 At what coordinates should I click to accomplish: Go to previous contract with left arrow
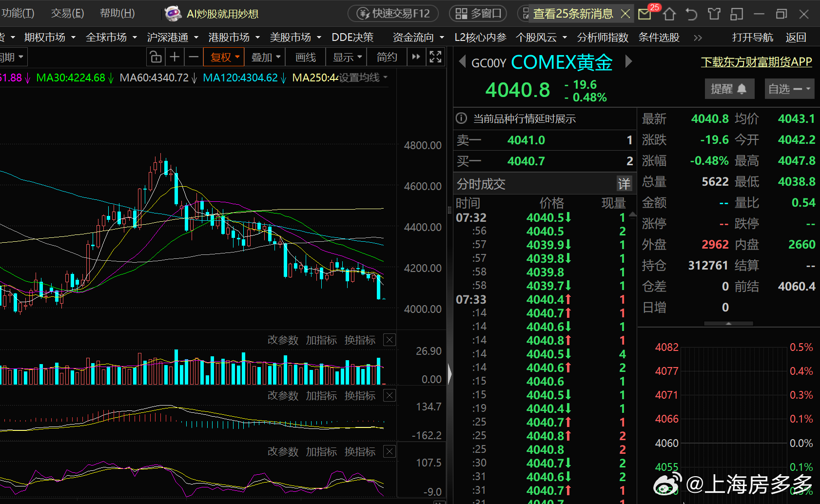coord(462,61)
